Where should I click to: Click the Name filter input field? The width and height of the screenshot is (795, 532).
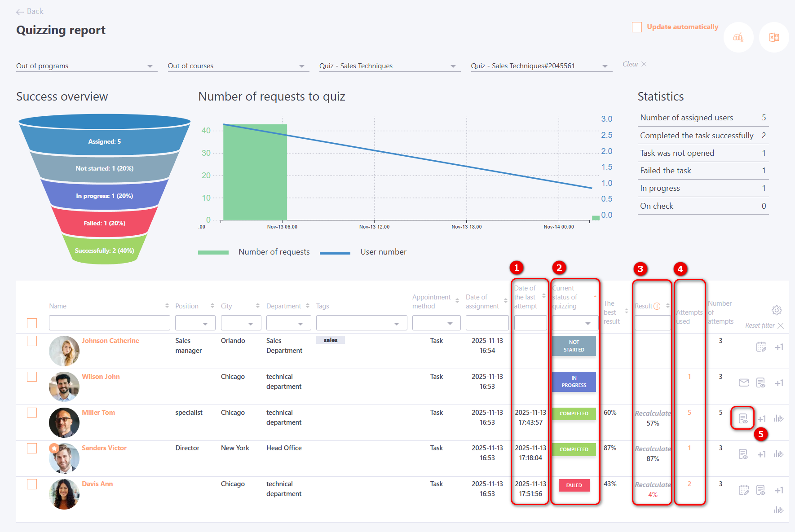coord(109,323)
